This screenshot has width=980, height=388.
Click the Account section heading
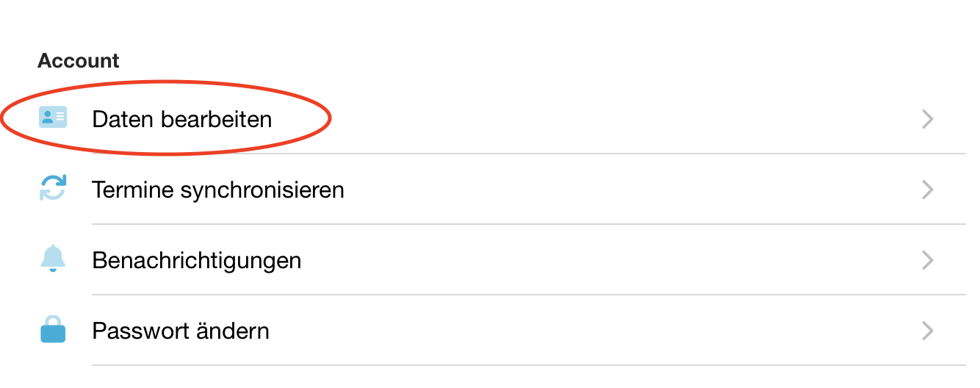point(79,60)
